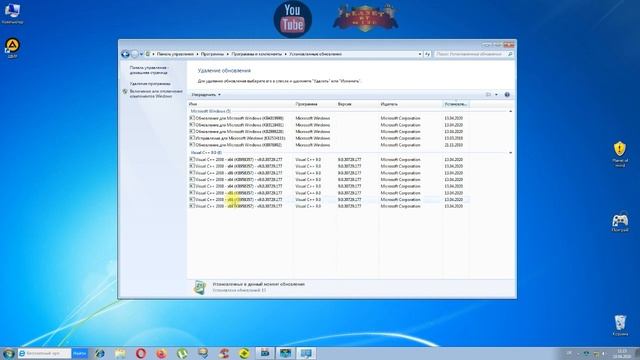Launch Opera browser from taskbar

tap(141, 353)
